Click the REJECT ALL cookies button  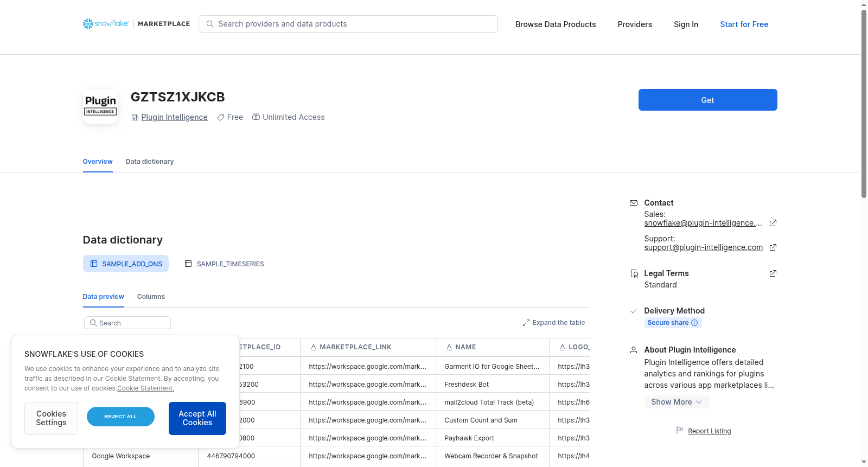coord(120,417)
